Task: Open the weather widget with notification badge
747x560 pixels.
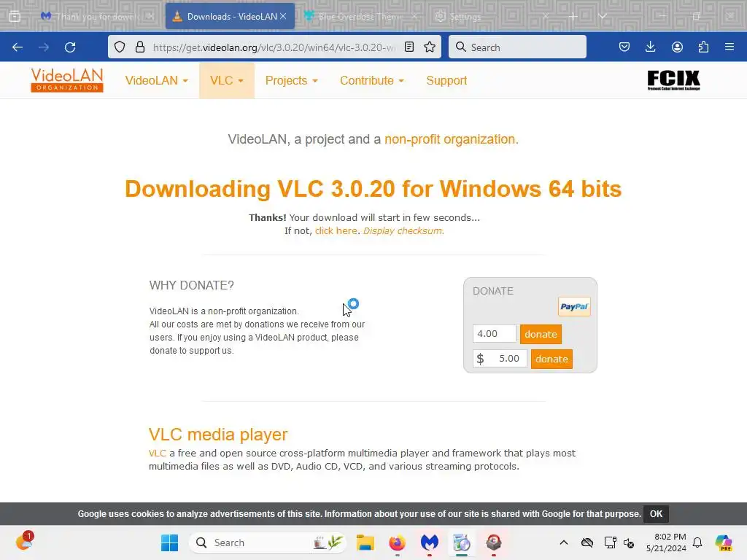Action: click(24, 542)
